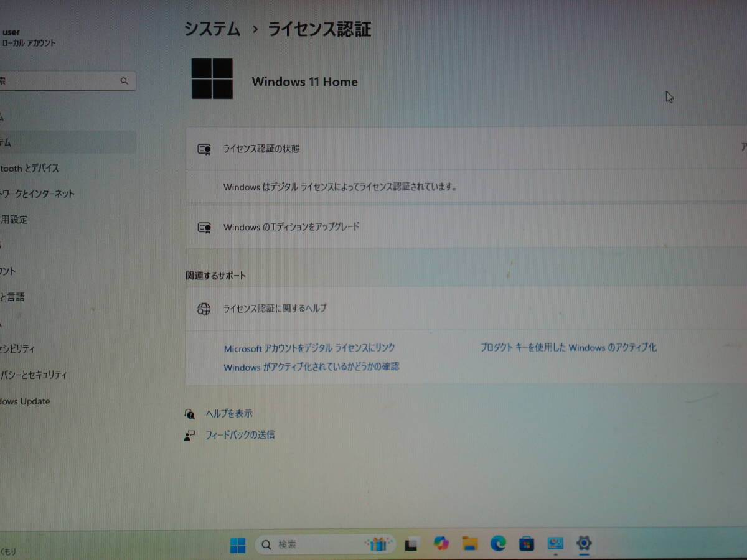Click the Send feedback icon
This screenshot has height=560, width=747.
190,436
